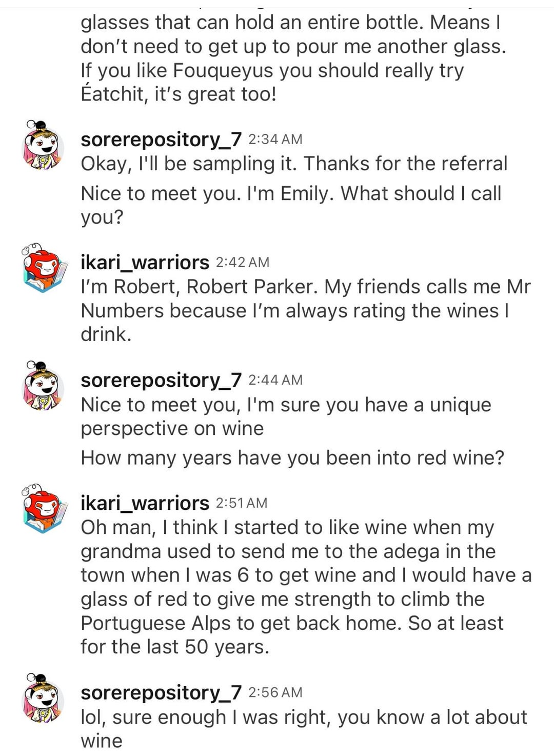Tap the 2:51 AM timestamp
The width and height of the screenshot is (554, 756).
(242, 503)
